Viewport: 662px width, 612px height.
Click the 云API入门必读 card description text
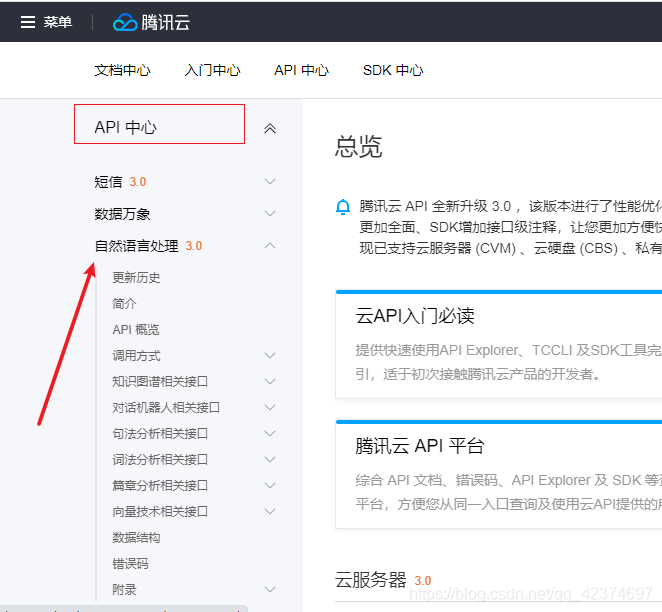point(508,362)
